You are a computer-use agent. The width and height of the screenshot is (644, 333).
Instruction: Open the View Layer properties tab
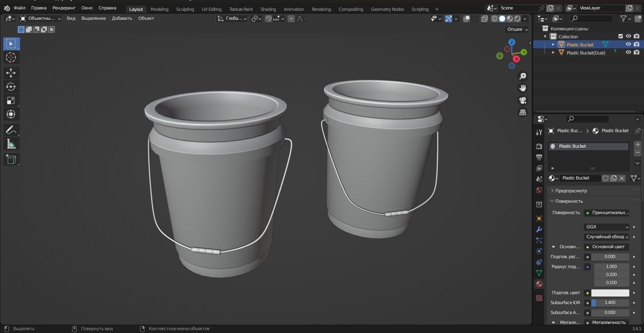[539, 168]
